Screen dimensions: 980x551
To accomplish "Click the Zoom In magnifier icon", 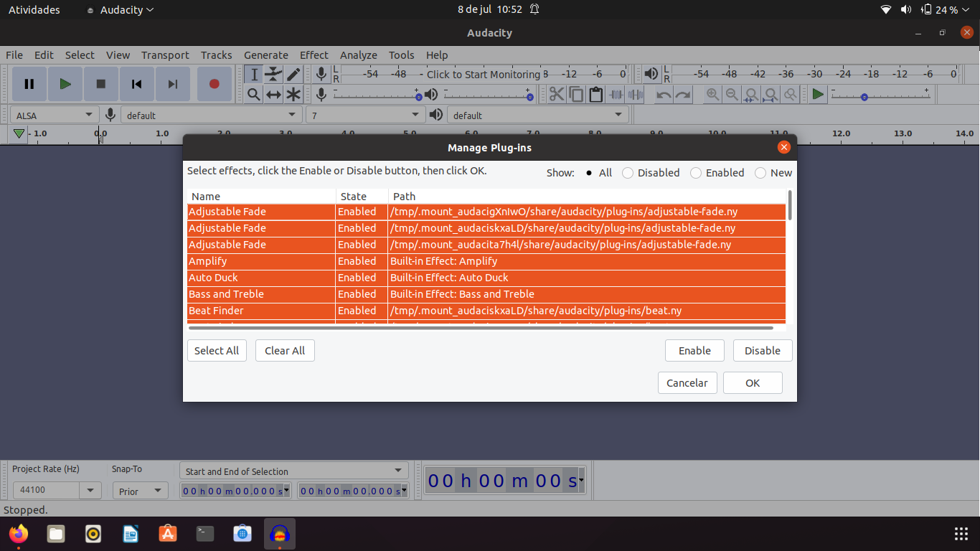I will [x=712, y=94].
